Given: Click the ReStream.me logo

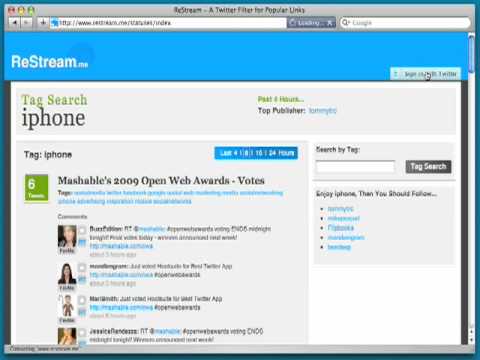Looking at the screenshot, I should pos(50,62).
